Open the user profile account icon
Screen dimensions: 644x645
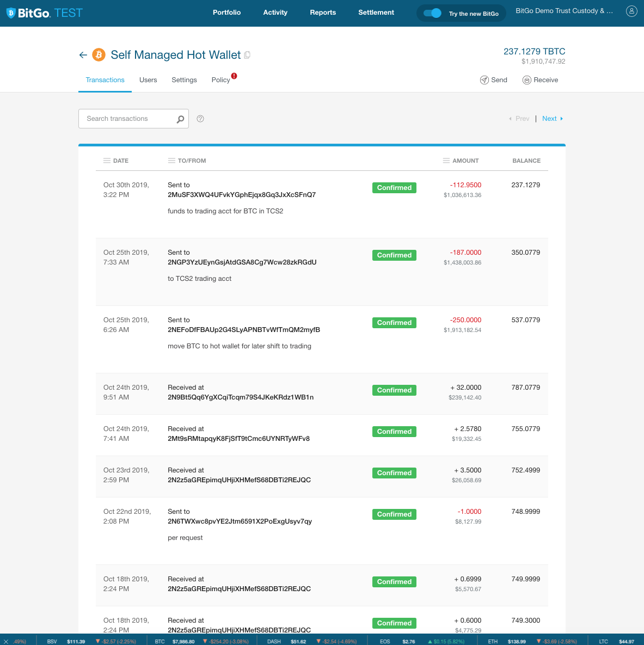point(631,11)
